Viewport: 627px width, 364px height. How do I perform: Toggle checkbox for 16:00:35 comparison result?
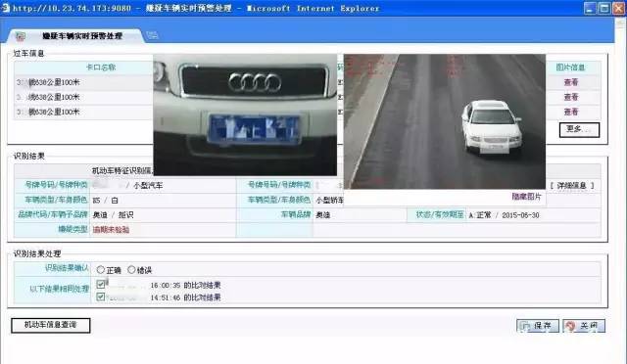pos(101,284)
